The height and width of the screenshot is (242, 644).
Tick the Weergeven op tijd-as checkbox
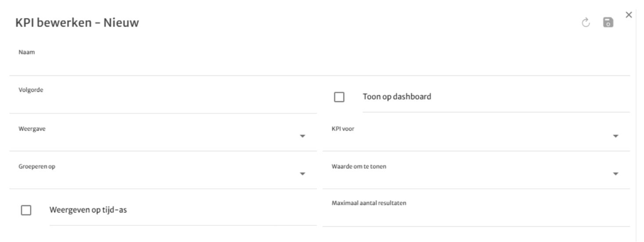(26, 210)
